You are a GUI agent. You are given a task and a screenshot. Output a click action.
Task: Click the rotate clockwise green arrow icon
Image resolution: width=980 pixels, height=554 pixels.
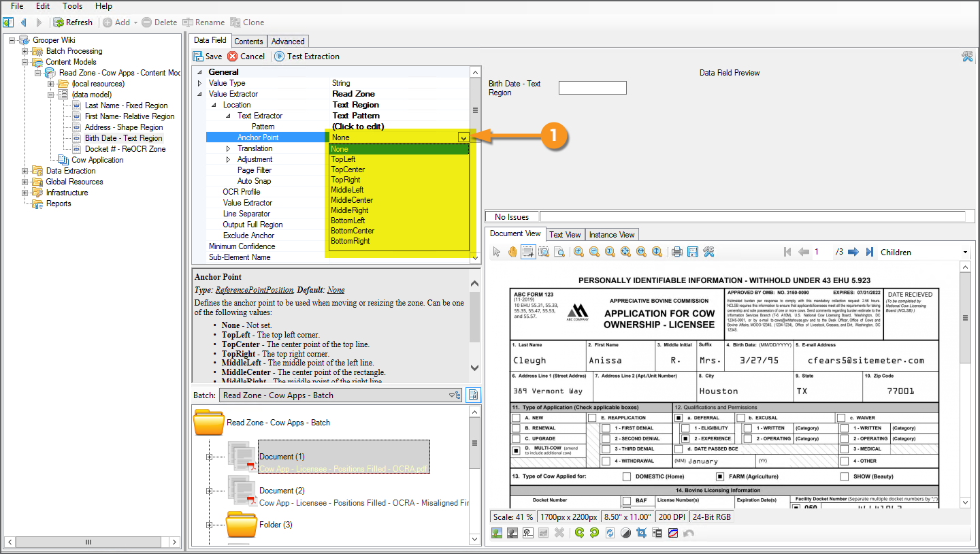click(579, 533)
